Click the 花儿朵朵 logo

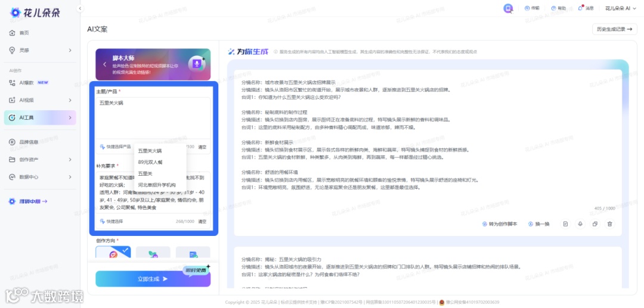35,13
